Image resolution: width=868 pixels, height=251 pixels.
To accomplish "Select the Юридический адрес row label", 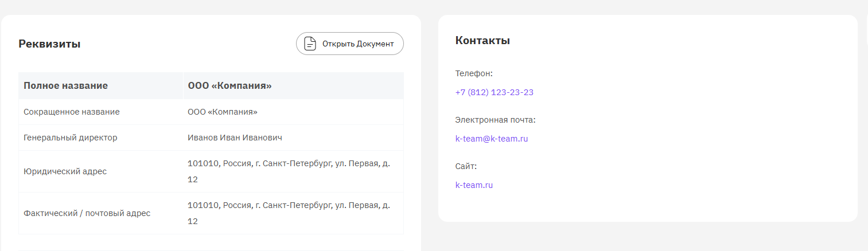I will tap(65, 171).
